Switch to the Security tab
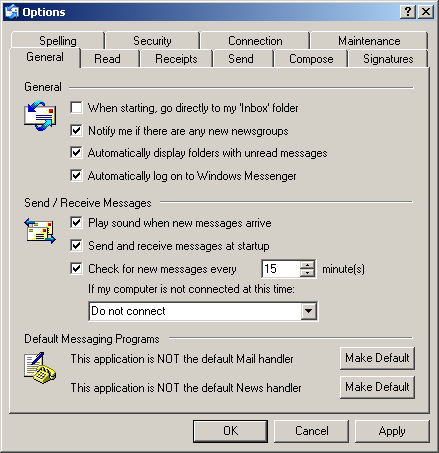The image size is (439, 453). click(x=152, y=41)
